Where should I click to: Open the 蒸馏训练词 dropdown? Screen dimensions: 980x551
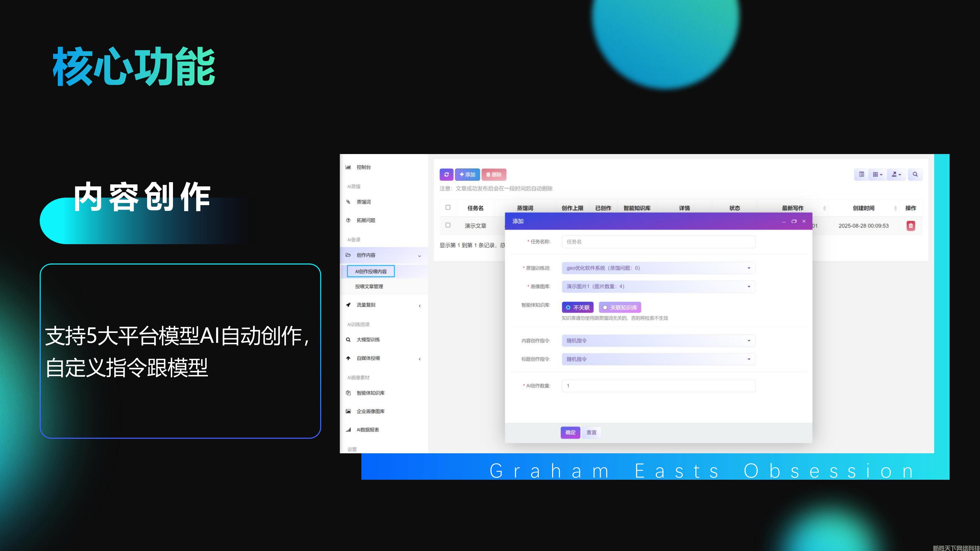pos(658,268)
